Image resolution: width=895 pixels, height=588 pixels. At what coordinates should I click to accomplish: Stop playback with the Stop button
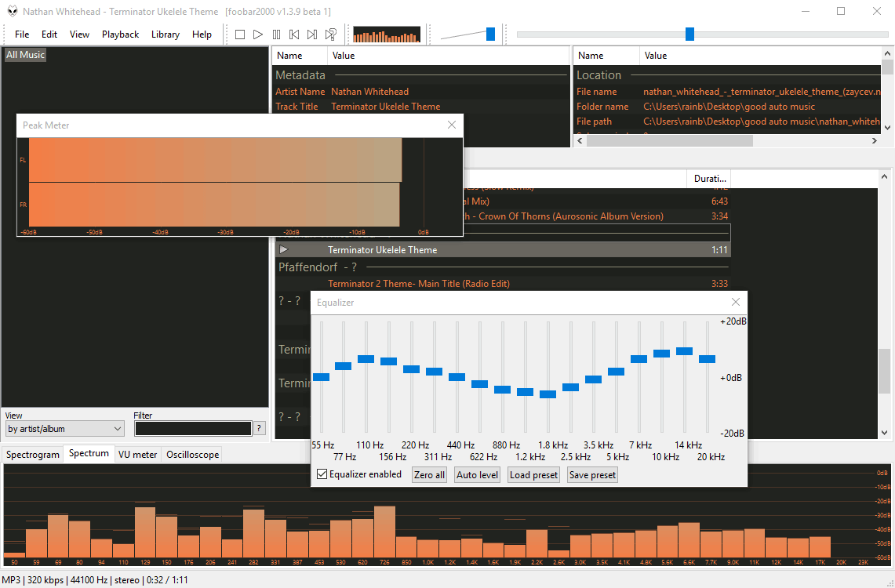pyautogui.click(x=240, y=34)
